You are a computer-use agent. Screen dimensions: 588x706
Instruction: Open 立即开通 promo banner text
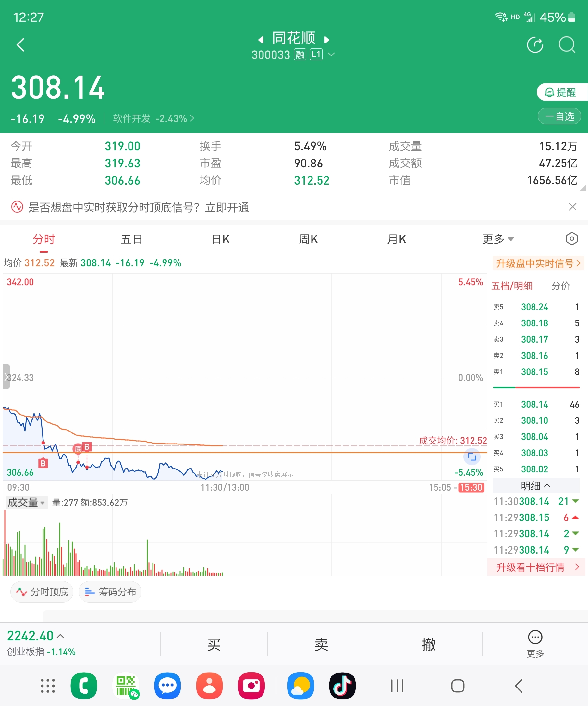(227, 207)
